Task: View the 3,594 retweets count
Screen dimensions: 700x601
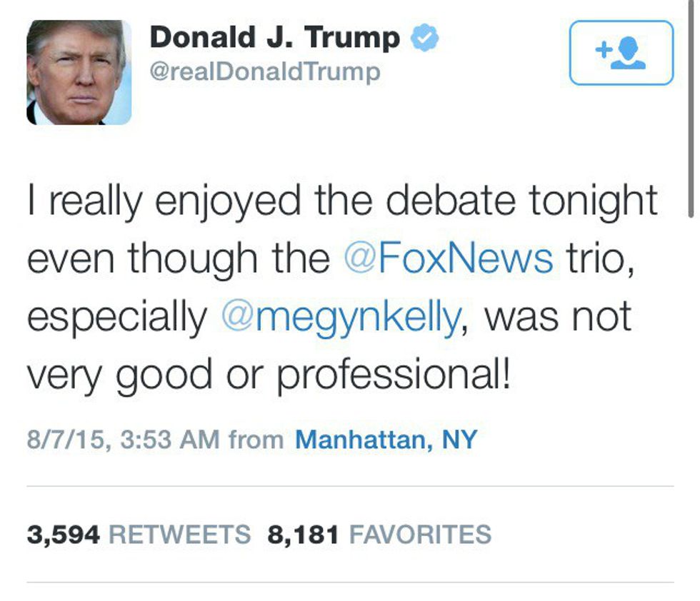Action: tap(63, 534)
